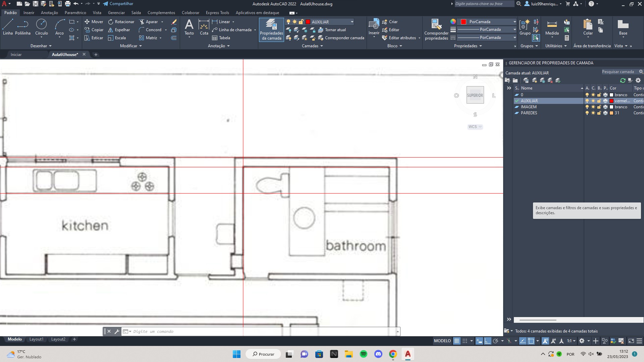The image size is (644, 362).
Task: Click the Medida (Measure) tool icon
Action: coord(551,25)
